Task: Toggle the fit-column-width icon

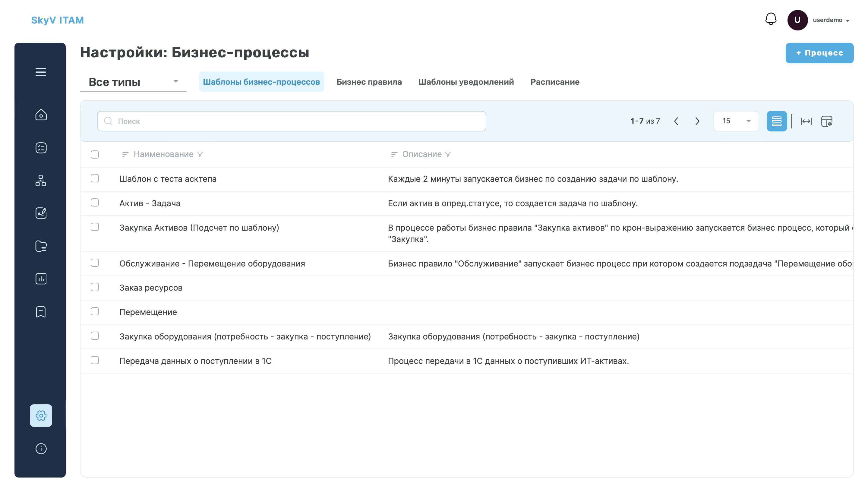Action: coord(806,121)
